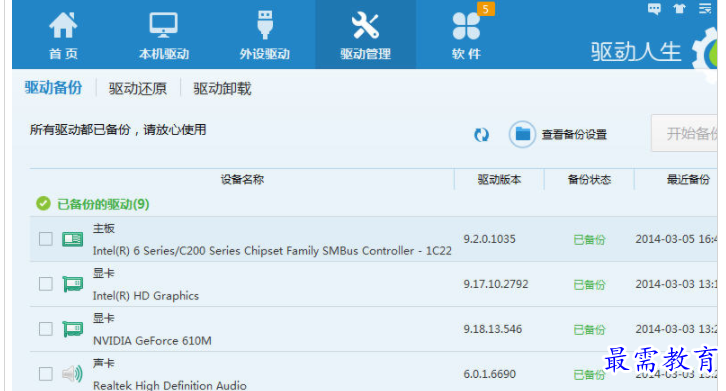Click the graphics card icon for NVIDIA GeForce
Image resolution: width=726 pixels, height=391 pixels.
pos(73,329)
